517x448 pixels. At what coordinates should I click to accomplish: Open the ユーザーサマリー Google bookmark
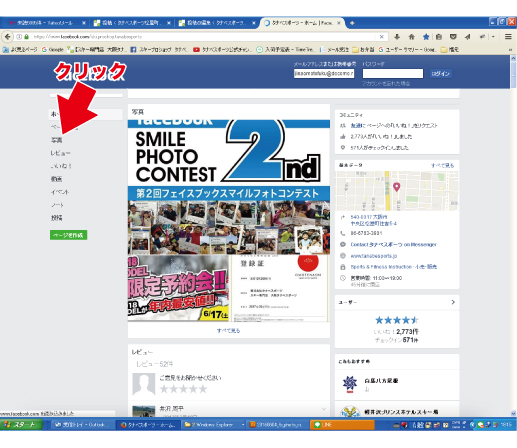407,50
